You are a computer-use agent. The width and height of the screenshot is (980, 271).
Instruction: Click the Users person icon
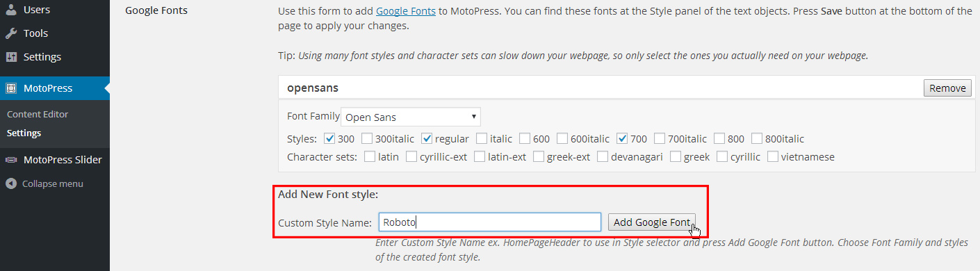pyautogui.click(x=11, y=10)
